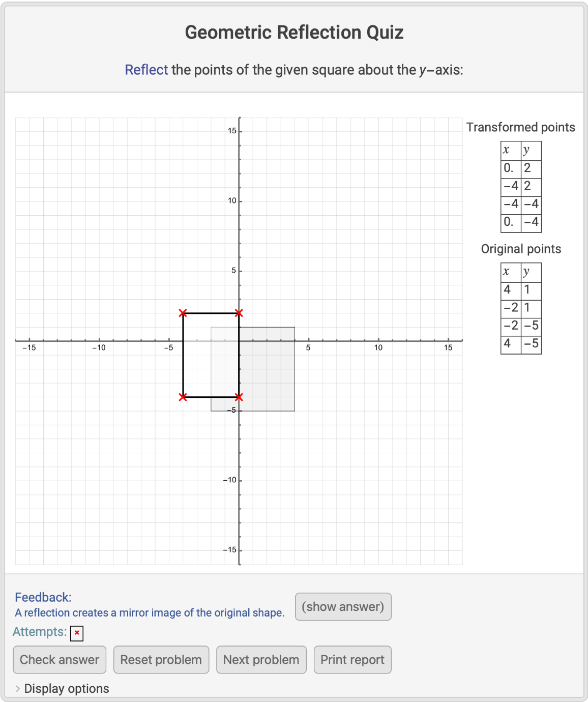Click the bottom-right red X locator point

pos(239,397)
